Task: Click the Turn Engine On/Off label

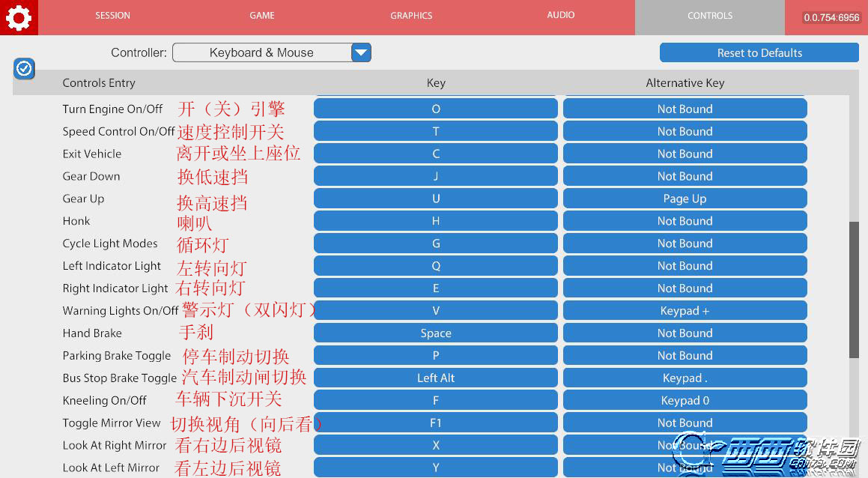Action: 112,109
